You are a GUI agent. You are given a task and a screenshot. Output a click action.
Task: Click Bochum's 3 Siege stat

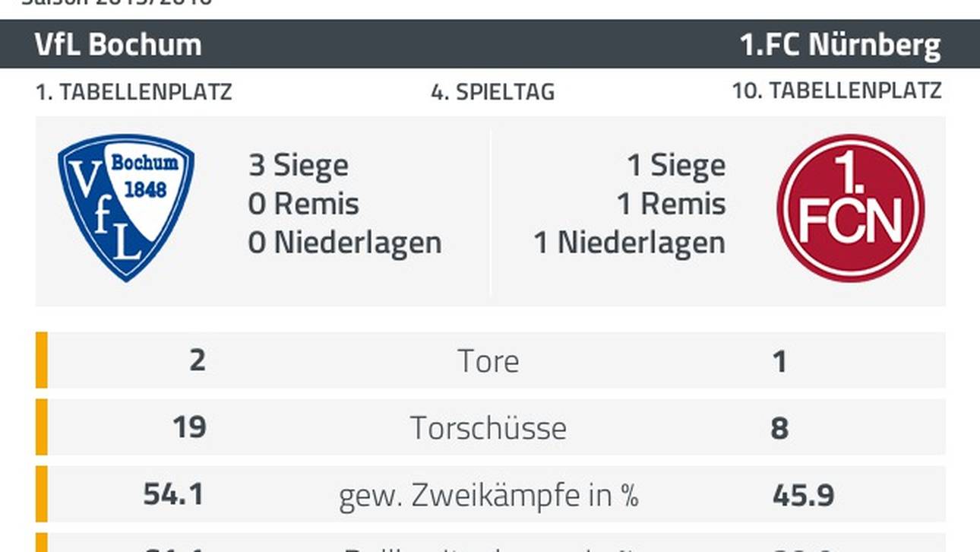(x=299, y=165)
